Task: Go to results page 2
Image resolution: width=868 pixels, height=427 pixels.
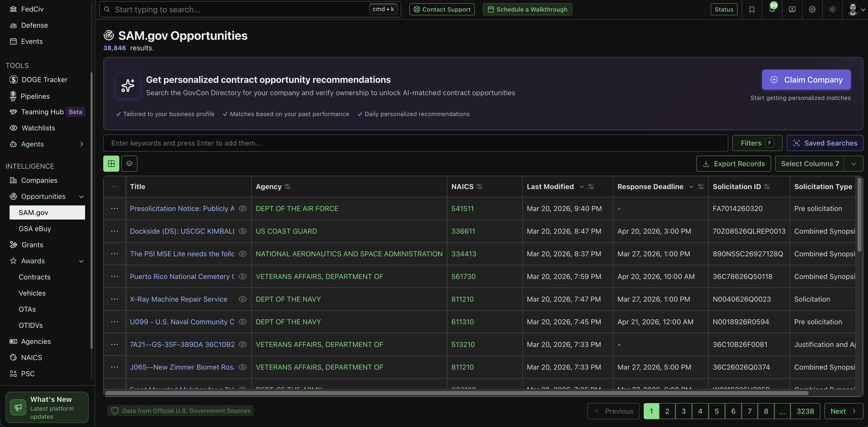Action: tap(667, 411)
